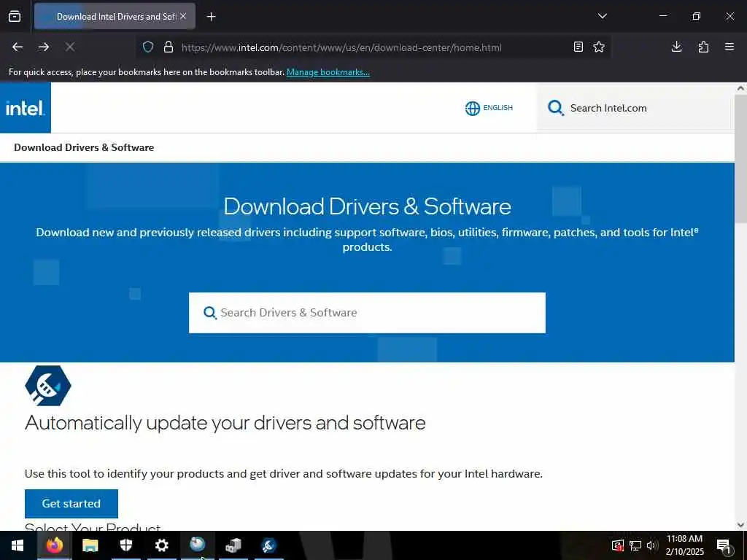Select Download Drivers & Software breadcrumb
The image size is (747, 560).
click(x=84, y=147)
